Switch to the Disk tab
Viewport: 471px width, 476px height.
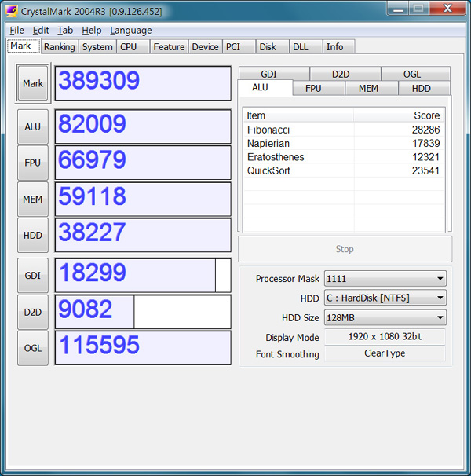point(272,47)
